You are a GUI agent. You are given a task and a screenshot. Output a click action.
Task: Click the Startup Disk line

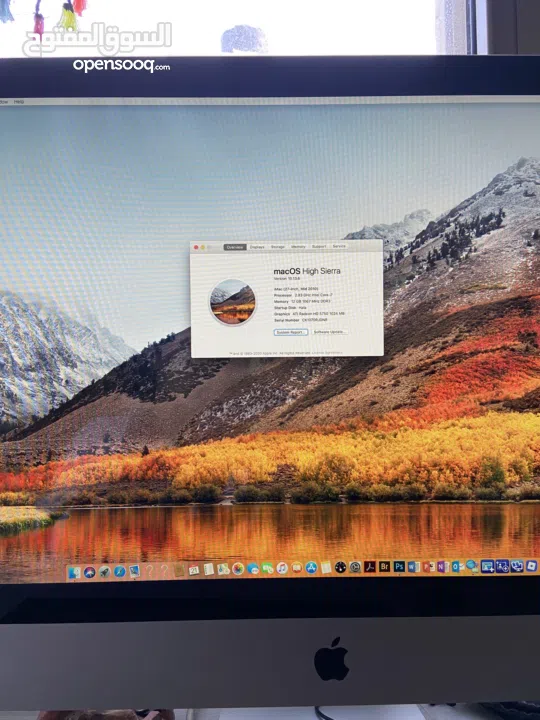(290, 308)
